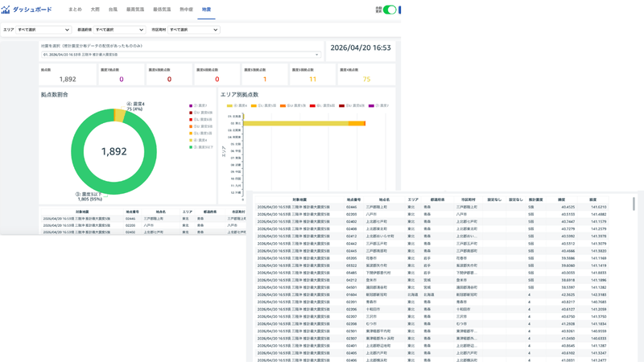Click the 震度4 count card showing 75
Screen dimensions: 644x362
366,76
